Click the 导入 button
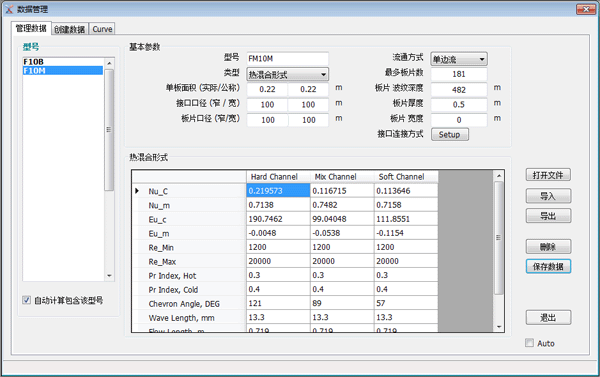The width and height of the screenshot is (600, 377). tap(548, 196)
